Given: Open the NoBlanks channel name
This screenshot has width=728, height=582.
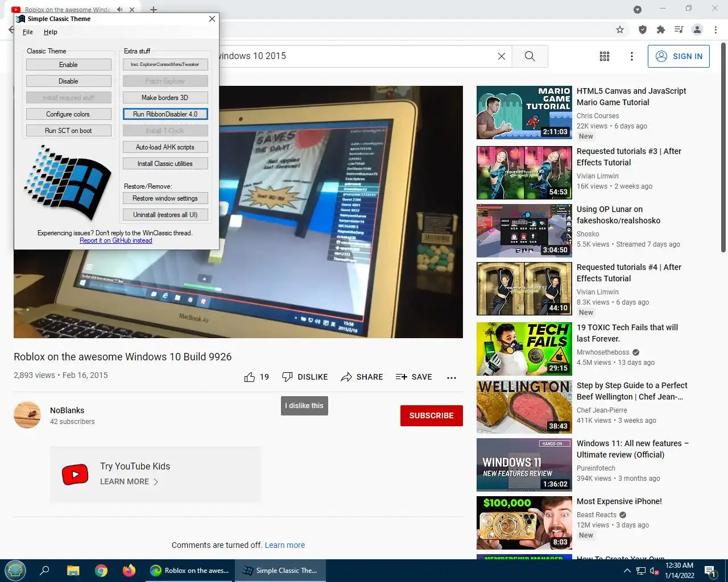Looking at the screenshot, I should pyautogui.click(x=67, y=410).
